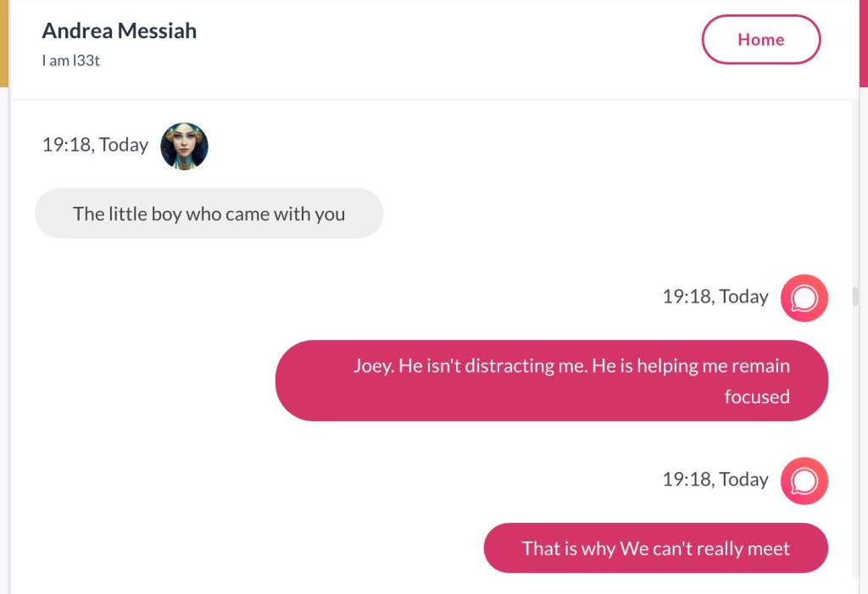Select "That is why We can't really meet" bubble
This screenshot has width=868, height=594.
pos(655,548)
